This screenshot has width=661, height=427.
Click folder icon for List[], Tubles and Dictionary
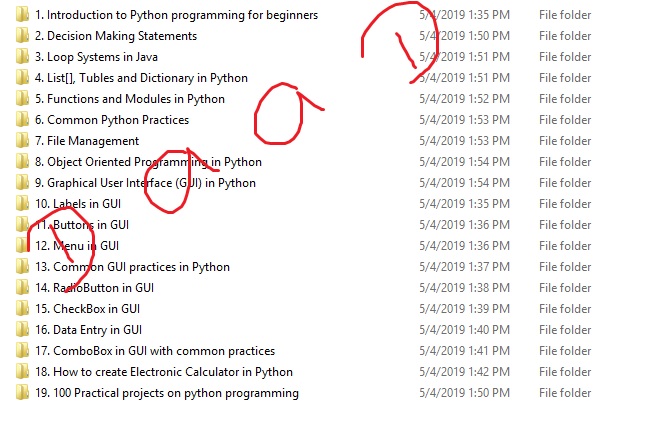22,78
